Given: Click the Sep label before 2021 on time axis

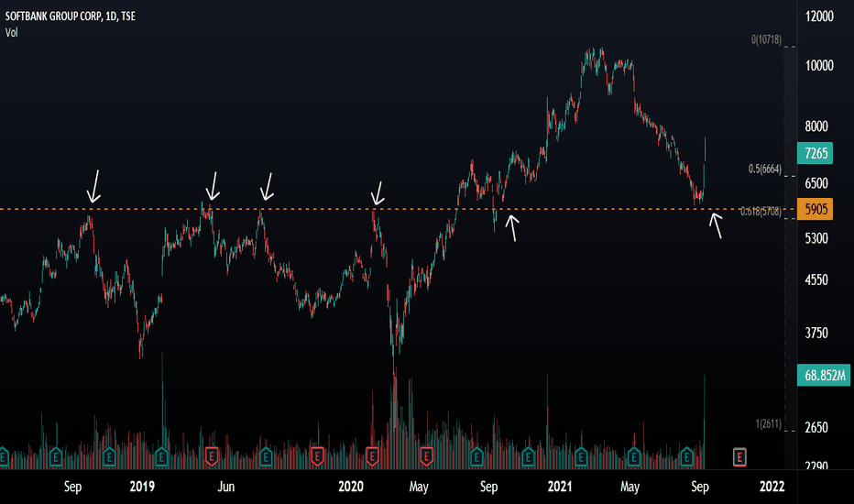Looking at the screenshot, I should tap(489, 486).
